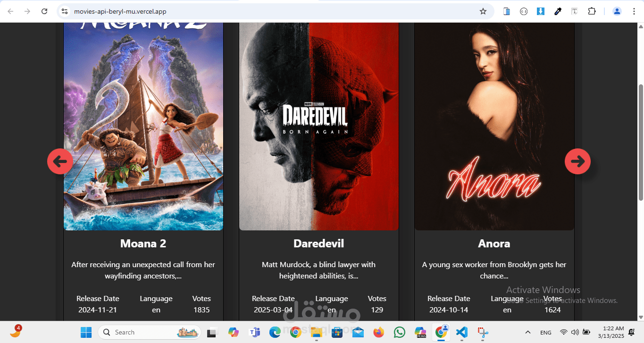Screen dimensions: 644x343
Task: Check battery status in tray
Action: tap(586, 332)
